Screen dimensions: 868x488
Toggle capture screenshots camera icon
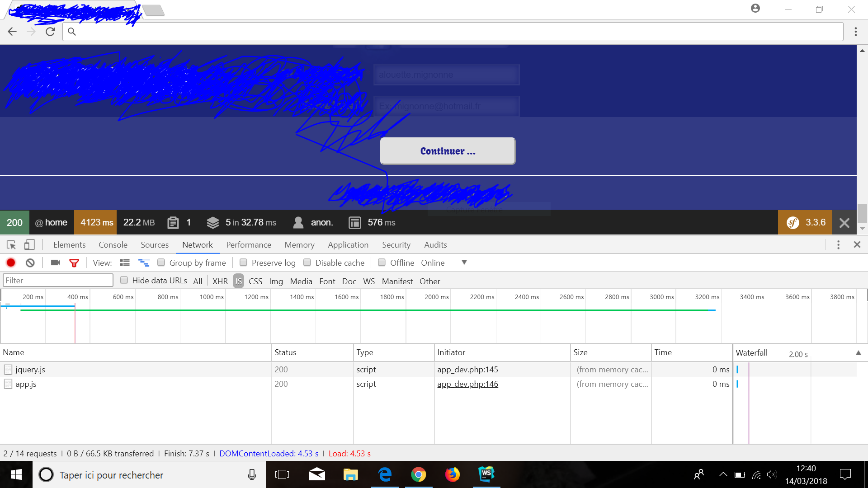[56, 263]
